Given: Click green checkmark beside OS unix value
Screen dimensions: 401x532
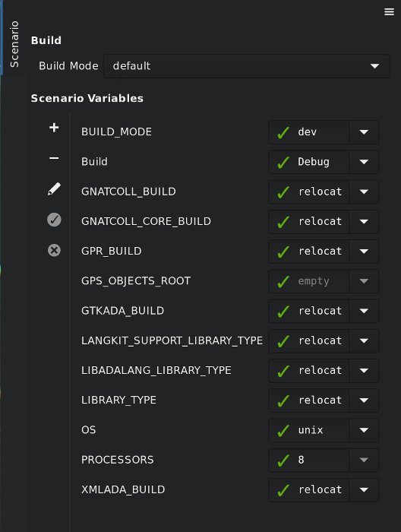Looking at the screenshot, I should pyautogui.click(x=283, y=431).
